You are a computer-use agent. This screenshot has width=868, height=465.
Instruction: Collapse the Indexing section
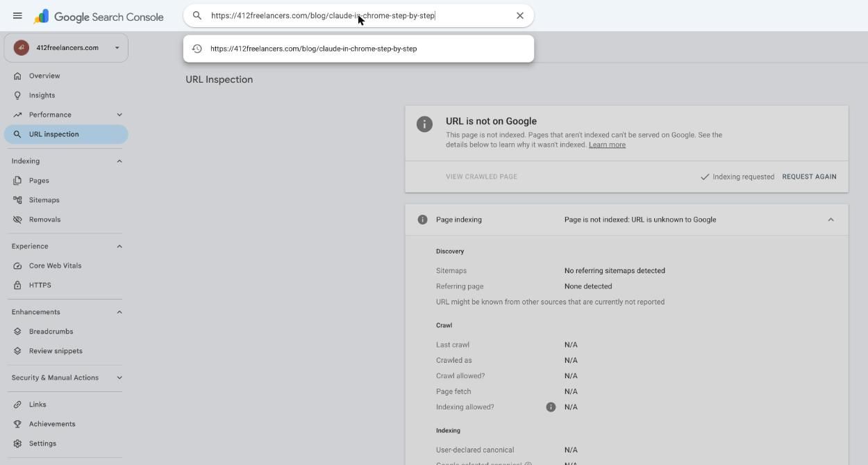(119, 161)
